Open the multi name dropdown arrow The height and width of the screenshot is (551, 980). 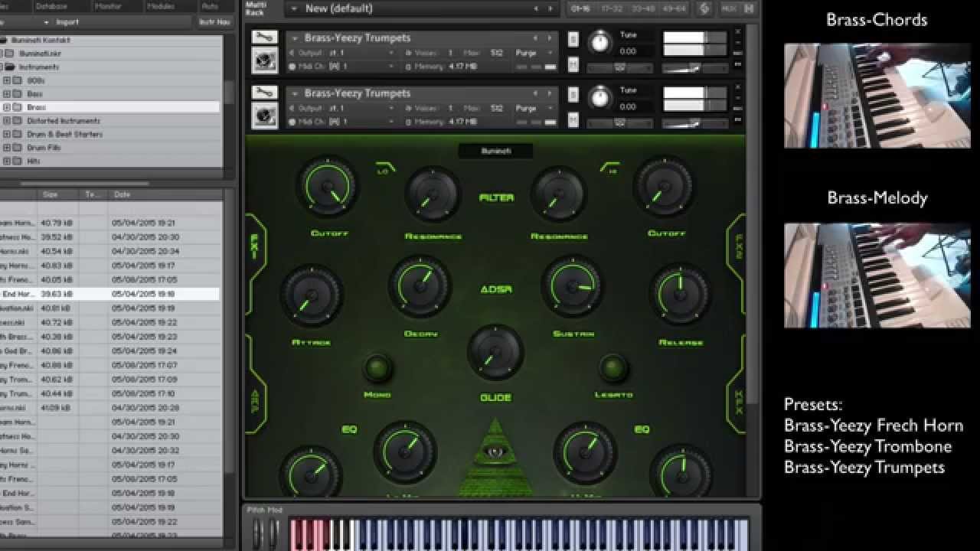294,9
